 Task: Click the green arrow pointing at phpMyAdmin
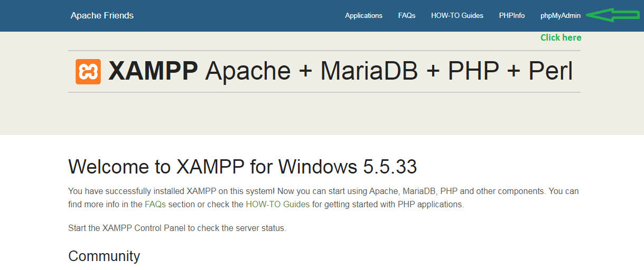(x=614, y=16)
